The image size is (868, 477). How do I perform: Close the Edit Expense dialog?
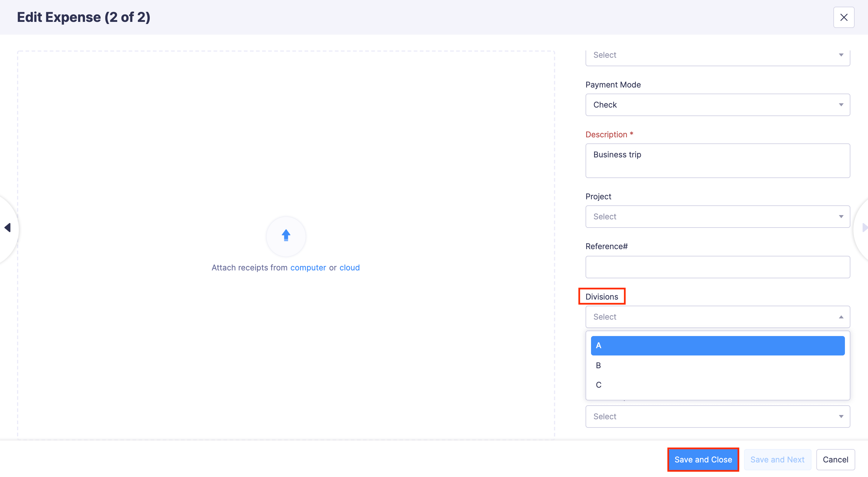pos(844,17)
